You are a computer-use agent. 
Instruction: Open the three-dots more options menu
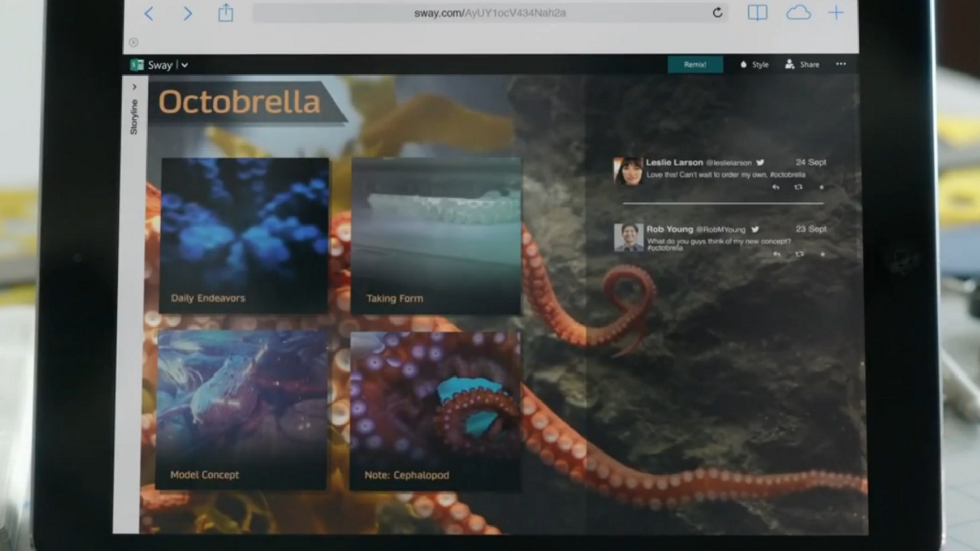coord(841,64)
